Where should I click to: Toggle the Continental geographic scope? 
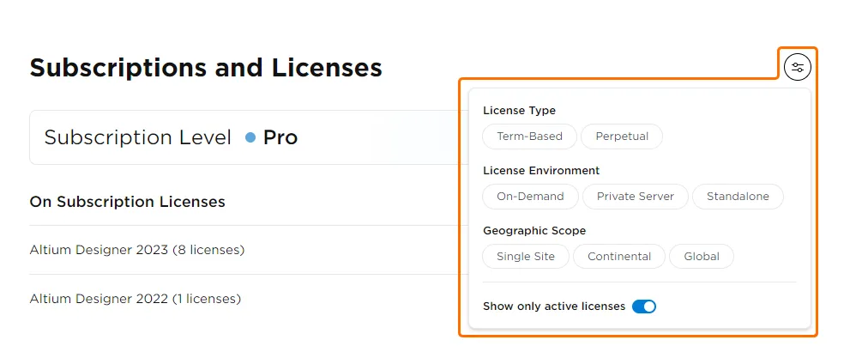click(619, 257)
